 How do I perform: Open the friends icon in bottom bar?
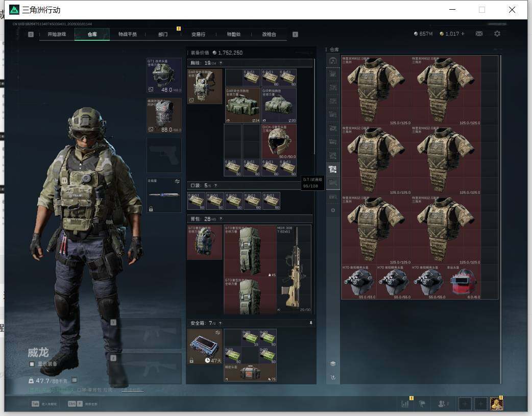coord(442,404)
